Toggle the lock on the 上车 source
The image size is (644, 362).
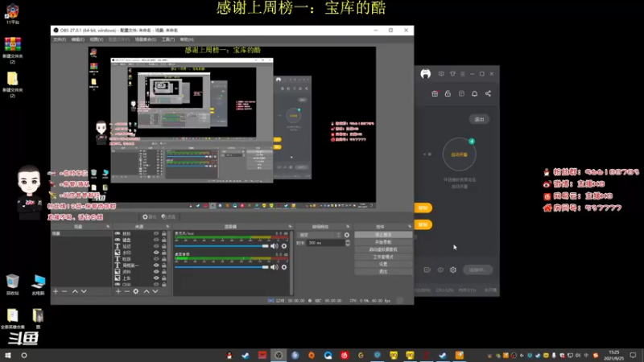pyautogui.click(x=164, y=278)
